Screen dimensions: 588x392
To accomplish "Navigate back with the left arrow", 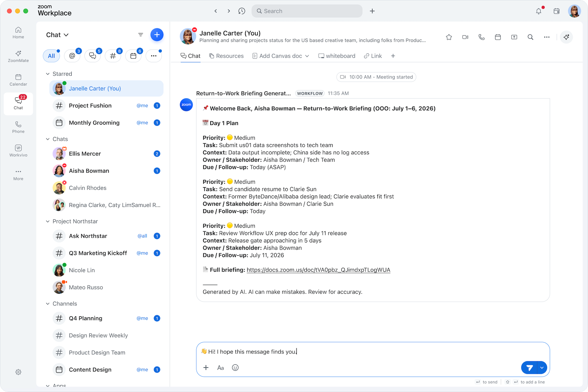I will pos(216,11).
